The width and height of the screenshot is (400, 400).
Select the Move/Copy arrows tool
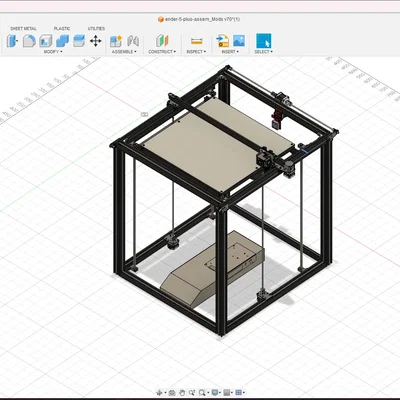click(x=96, y=41)
